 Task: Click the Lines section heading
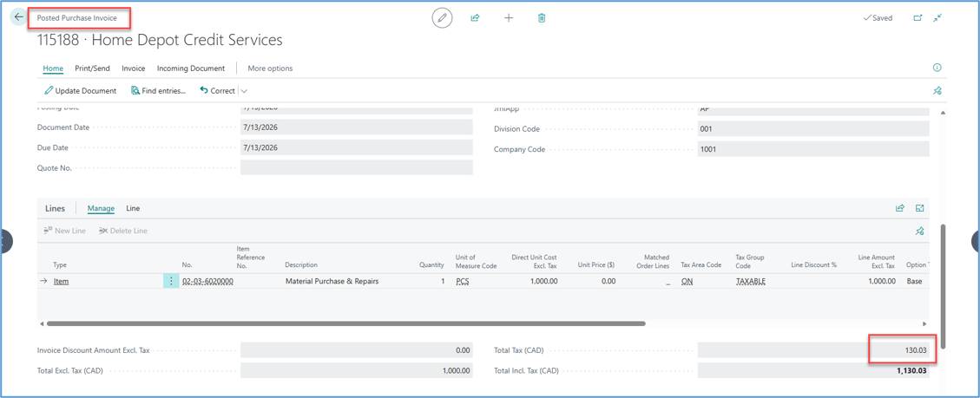pos(55,208)
